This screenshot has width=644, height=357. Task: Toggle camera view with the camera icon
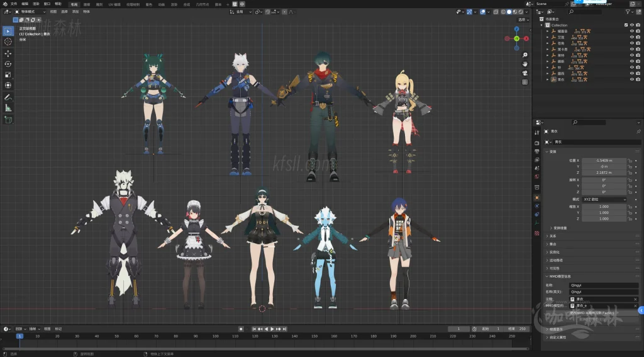[x=525, y=73]
